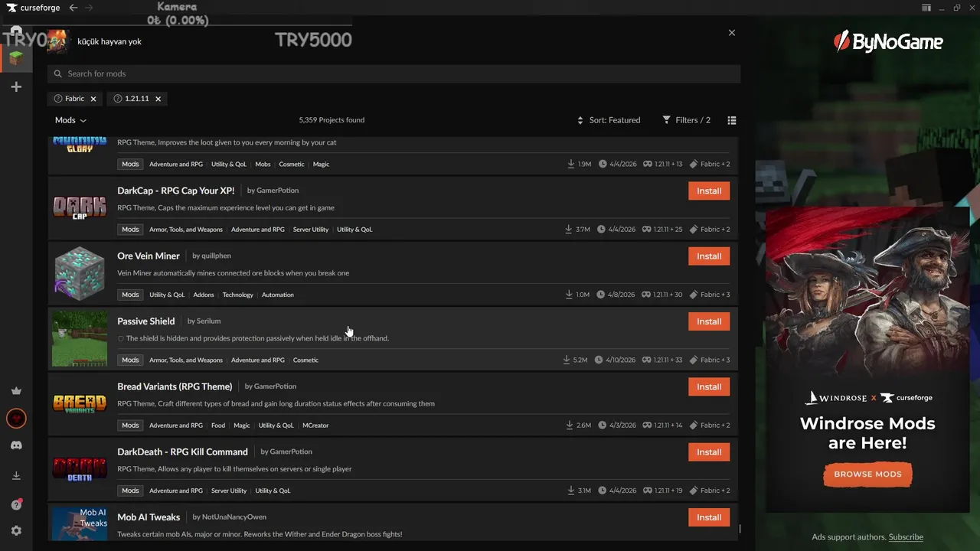Open the Discord icon in sidebar
This screenshot has height=551, width=980.
click(16, 445)
